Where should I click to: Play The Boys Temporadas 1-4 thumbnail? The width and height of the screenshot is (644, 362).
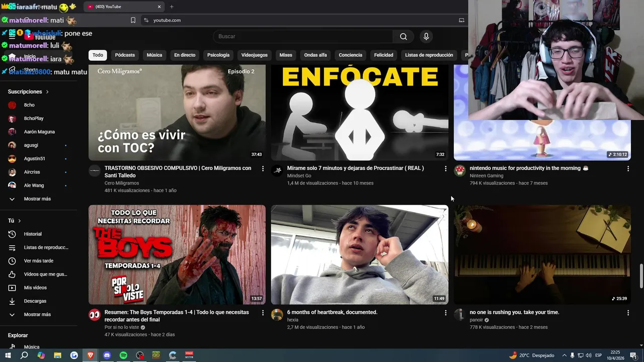[x=177, y=254]
